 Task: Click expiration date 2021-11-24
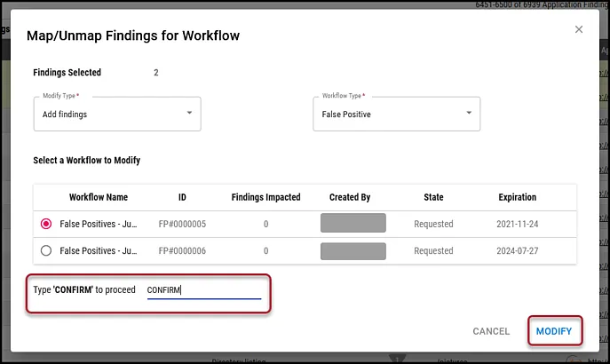pos(517,224)
